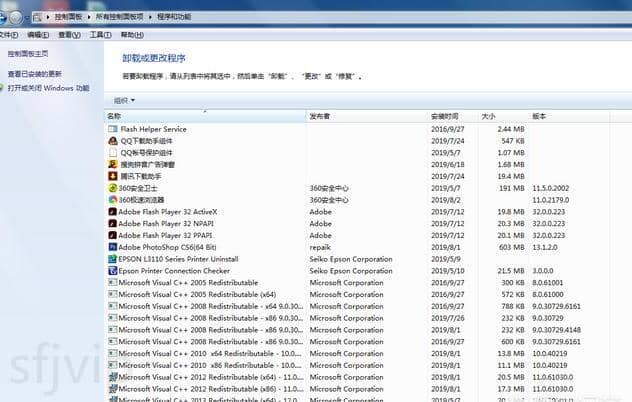The width and height of the screenshot is (632, 402).
Task: Click the 腾讯下载助手 icon
Action: click(112, 176)
